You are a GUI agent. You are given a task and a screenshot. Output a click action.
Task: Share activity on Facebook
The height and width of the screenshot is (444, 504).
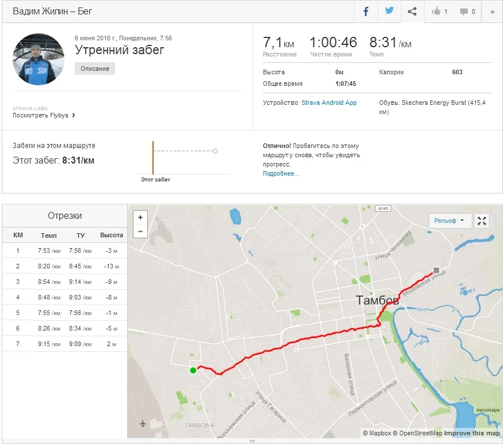366,12
